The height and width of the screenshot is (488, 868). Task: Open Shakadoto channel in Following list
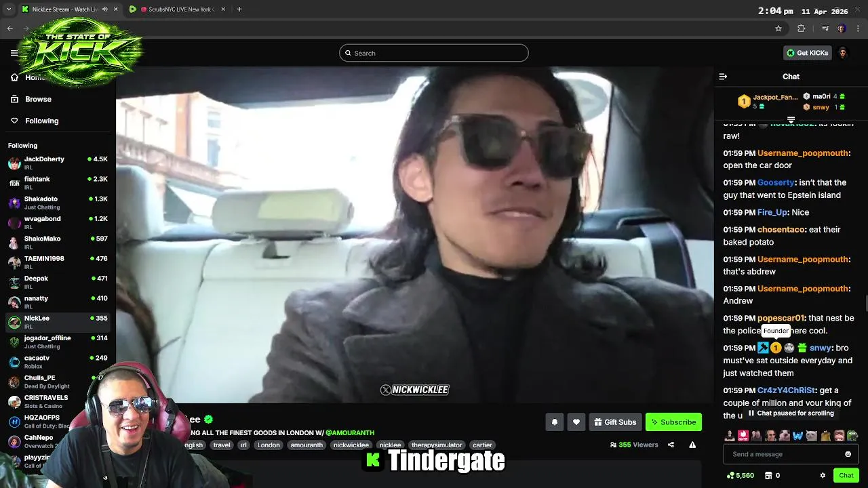(x=58, y=203)
